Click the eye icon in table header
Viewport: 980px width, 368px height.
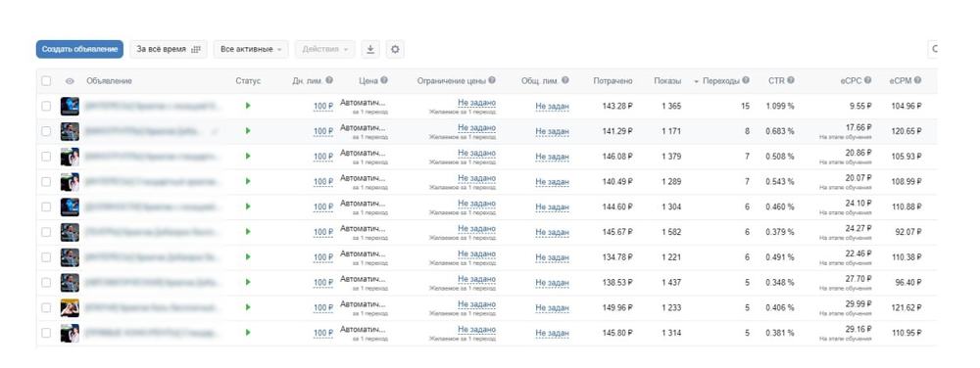tap(70, 81)
